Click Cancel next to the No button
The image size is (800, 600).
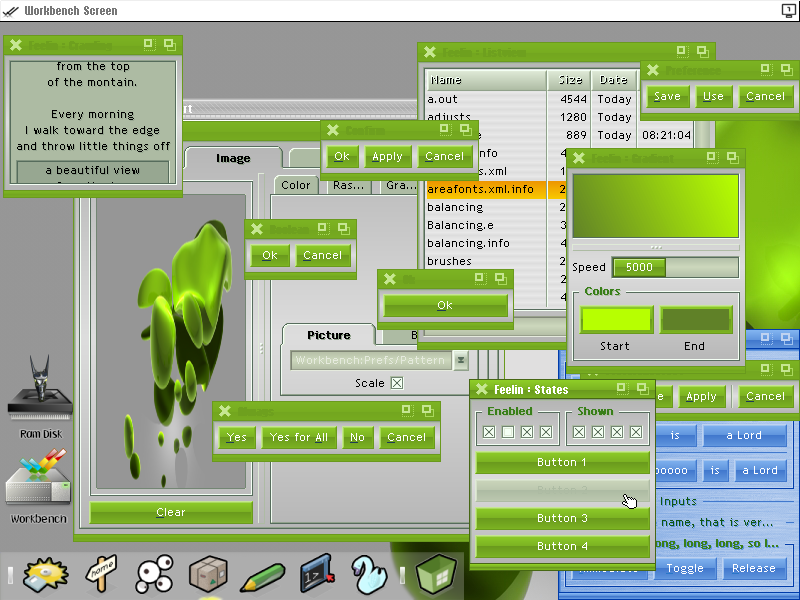(x=407, y=437)
